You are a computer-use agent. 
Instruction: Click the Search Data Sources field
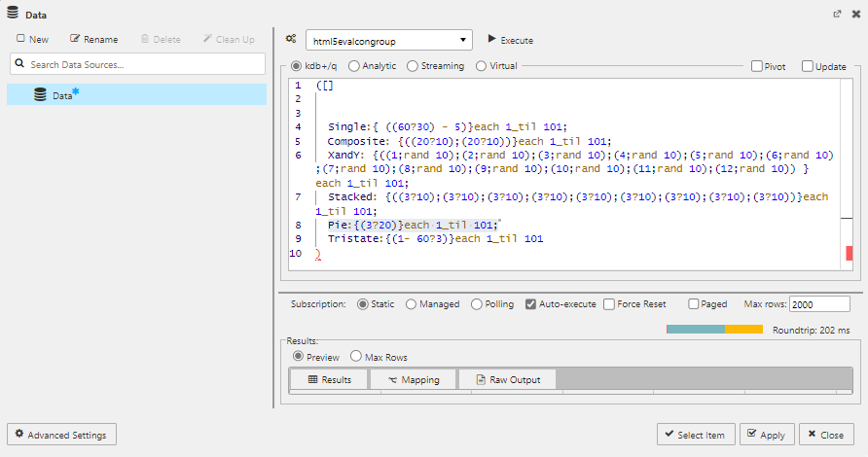pyautogui.click(x=137, y=64)
